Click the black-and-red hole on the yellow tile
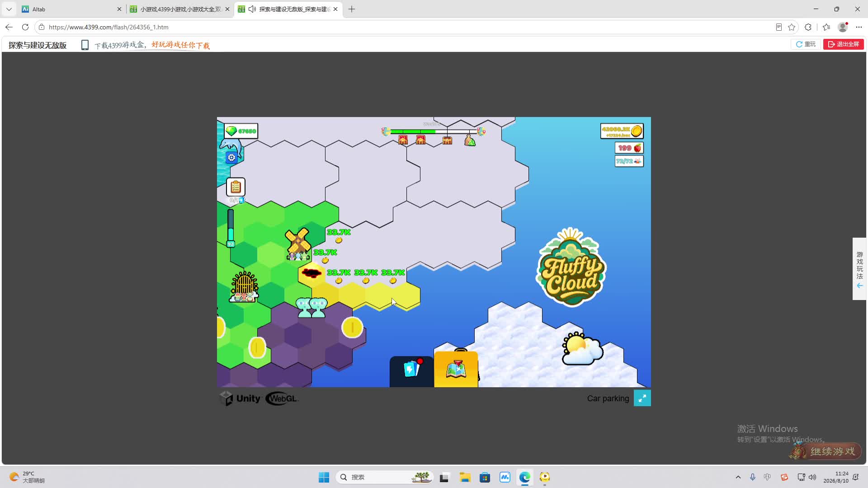 click(311, 273)
